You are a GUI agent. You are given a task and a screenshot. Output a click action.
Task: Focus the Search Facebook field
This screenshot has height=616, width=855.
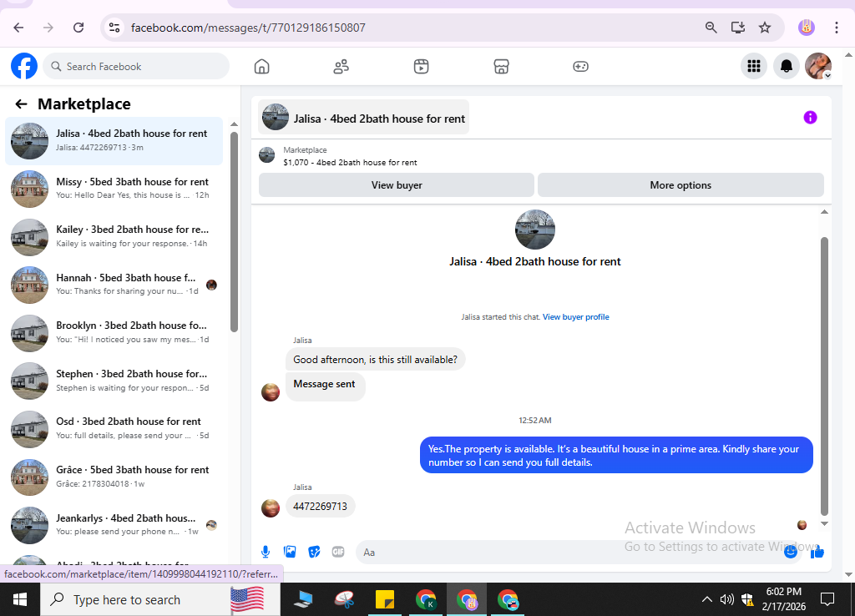tap(136, 67)
